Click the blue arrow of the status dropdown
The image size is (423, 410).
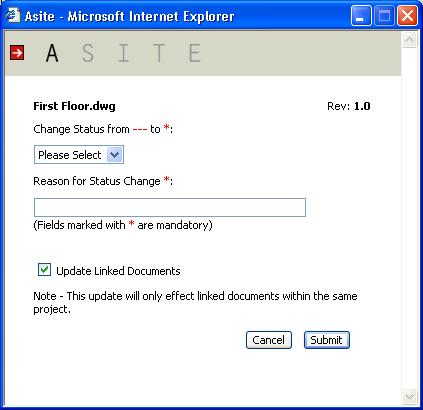coord(115,155)
